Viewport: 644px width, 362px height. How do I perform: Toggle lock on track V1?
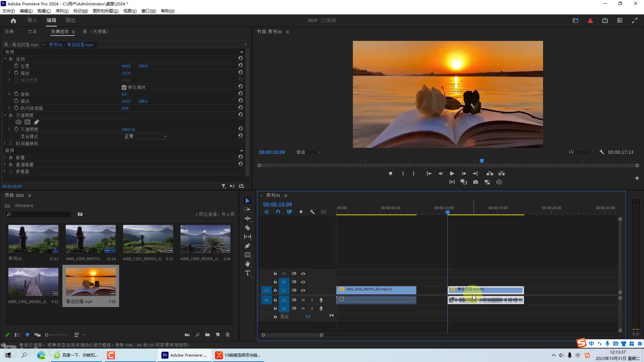(x=275, y=290)
